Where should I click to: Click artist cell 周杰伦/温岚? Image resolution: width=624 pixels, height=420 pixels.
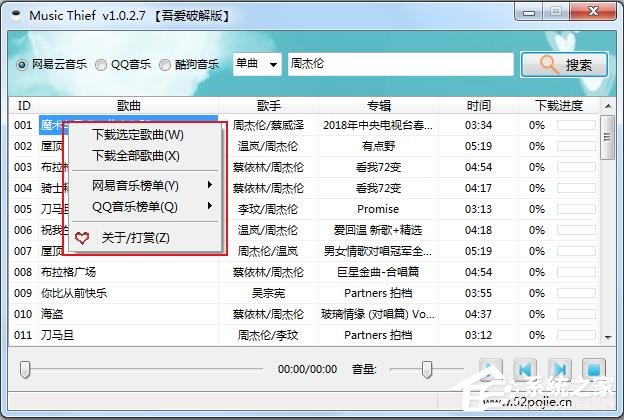pos(268,251)
